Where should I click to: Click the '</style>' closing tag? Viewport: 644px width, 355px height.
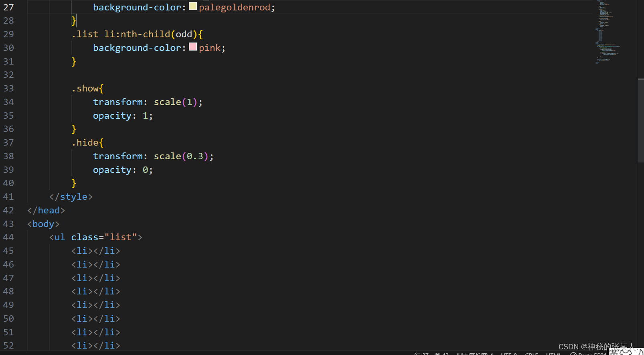click(x=71, y=197)
